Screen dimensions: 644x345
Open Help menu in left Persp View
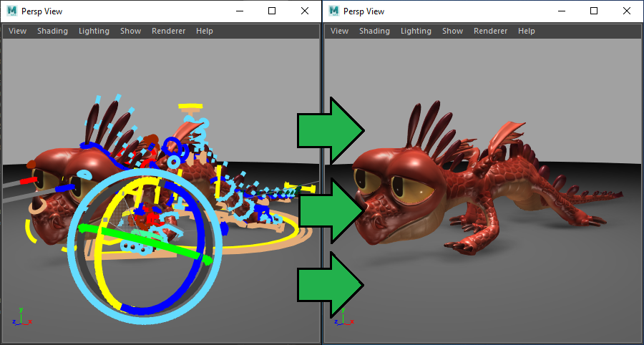[204, 31]
